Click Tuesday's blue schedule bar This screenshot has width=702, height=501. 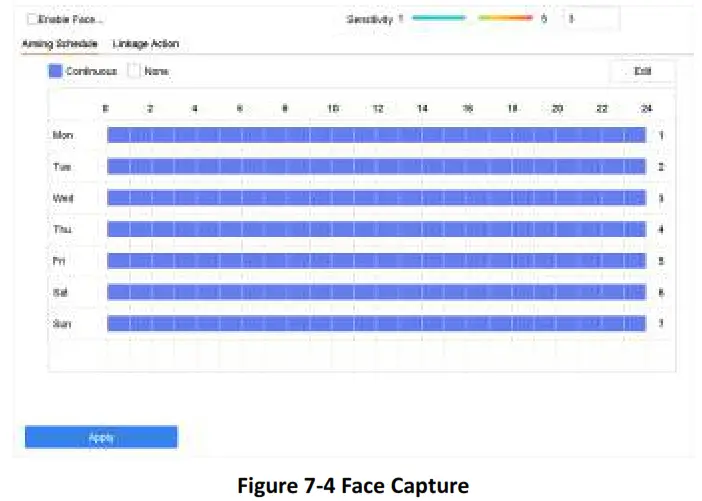pos(375,166)
